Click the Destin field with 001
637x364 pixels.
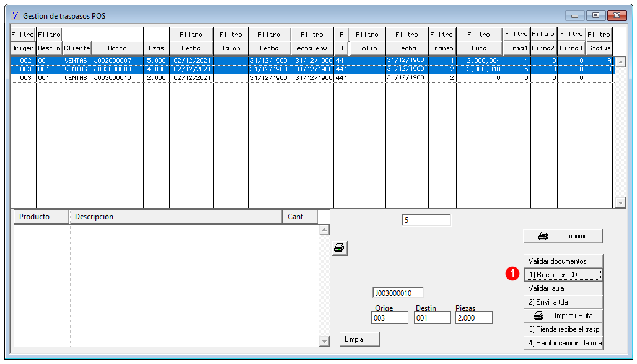pos(433,318)
